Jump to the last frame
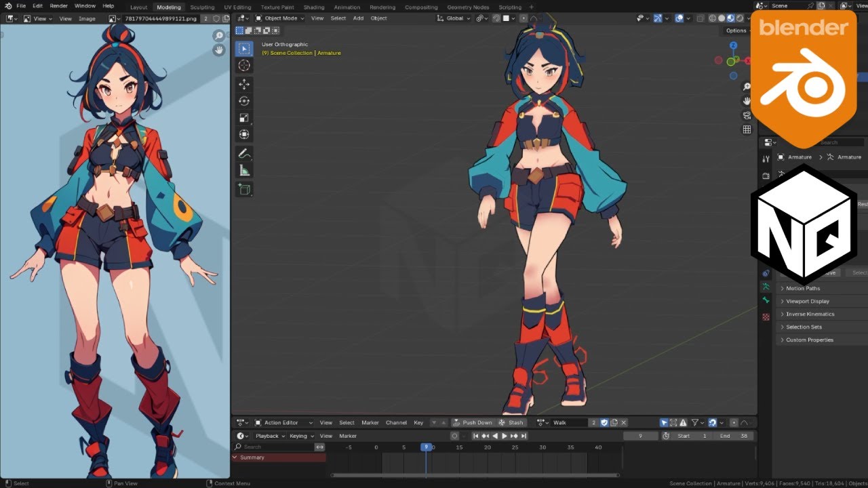 tap(524, 436)
